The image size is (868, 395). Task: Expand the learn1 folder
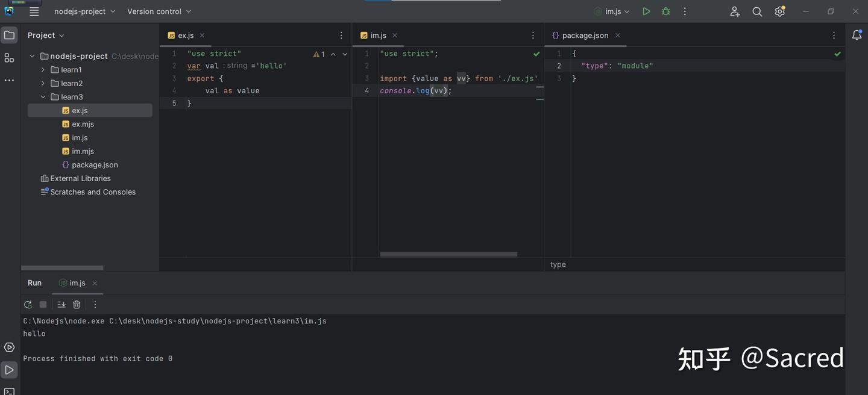(x=43, y=70)
